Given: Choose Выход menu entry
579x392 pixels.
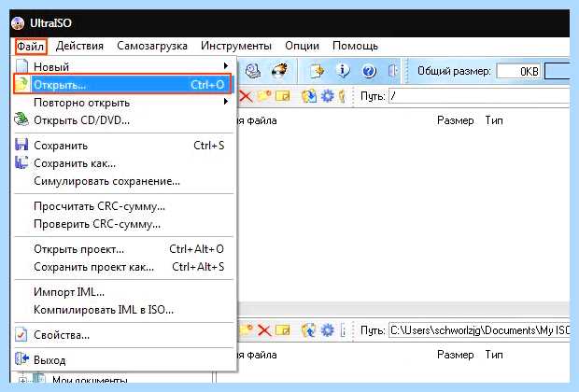Looking at the screenshot, I should (123, 360).
